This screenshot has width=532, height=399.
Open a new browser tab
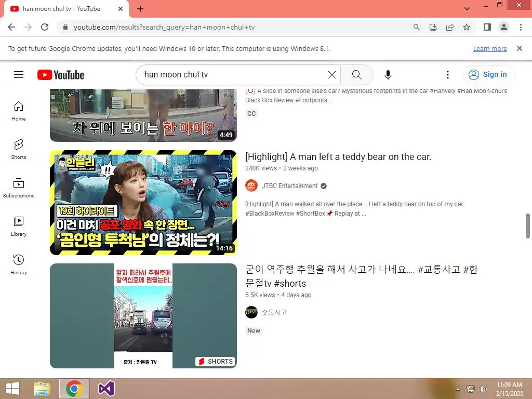[x=140, y=9]
